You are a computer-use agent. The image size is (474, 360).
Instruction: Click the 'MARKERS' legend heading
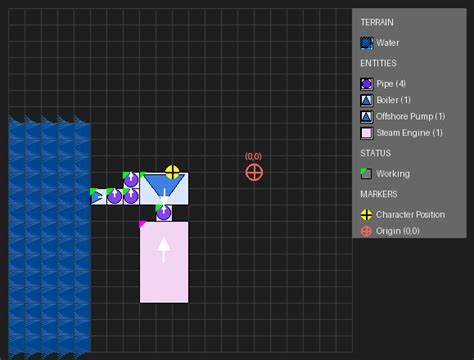(379, 194)
